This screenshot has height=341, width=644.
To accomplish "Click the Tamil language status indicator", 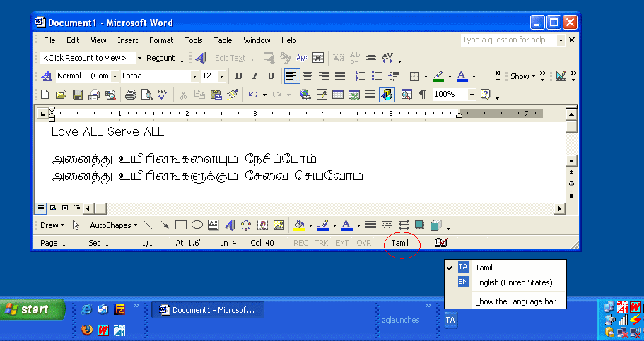I will point(399,243).
